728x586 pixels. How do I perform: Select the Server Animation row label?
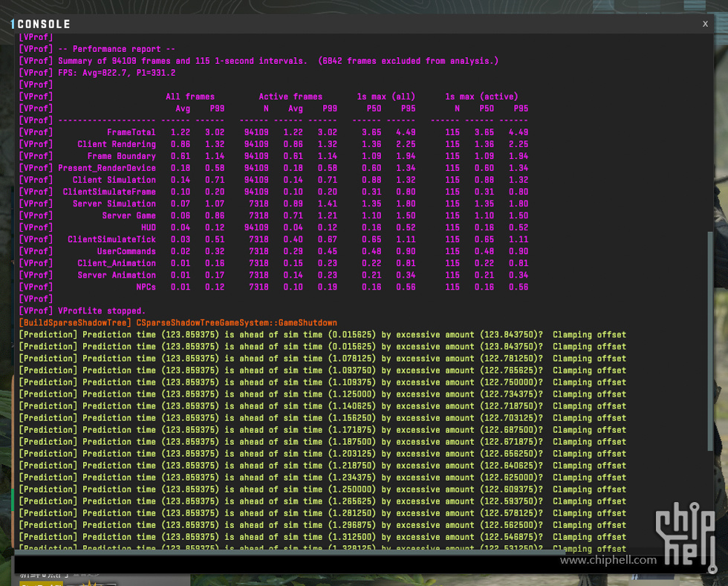117,276
